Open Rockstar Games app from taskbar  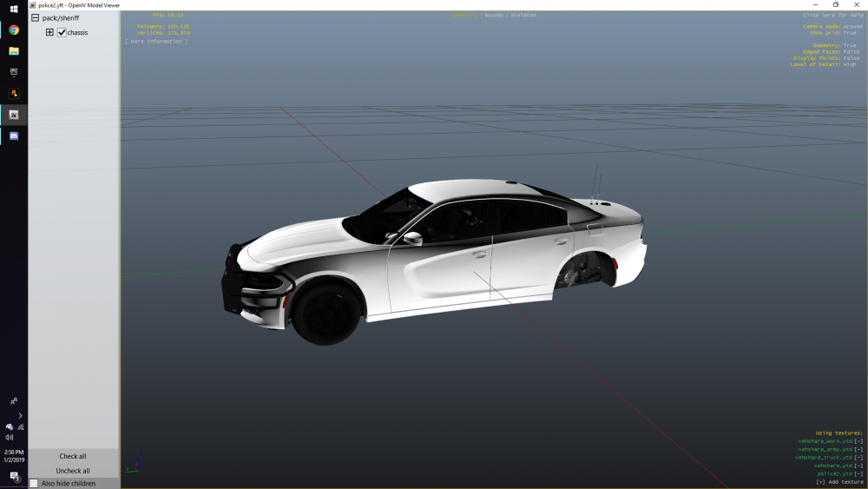(14, 94)
